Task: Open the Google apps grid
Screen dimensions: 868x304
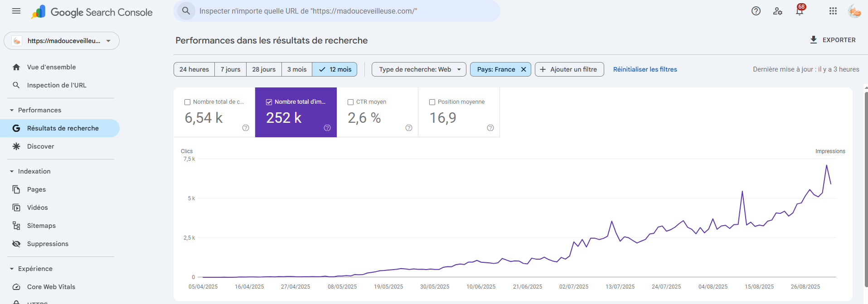Action: tap(833, 11)
